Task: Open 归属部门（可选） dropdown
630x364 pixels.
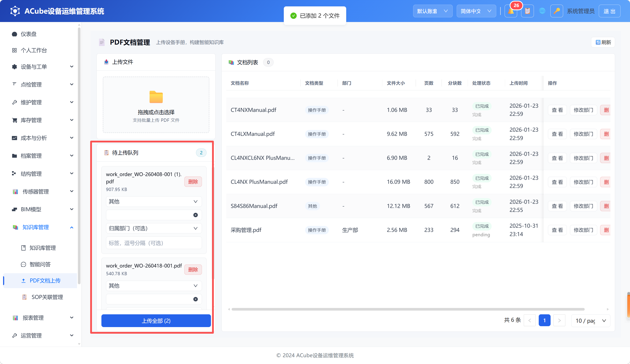Action: point(154,228)
